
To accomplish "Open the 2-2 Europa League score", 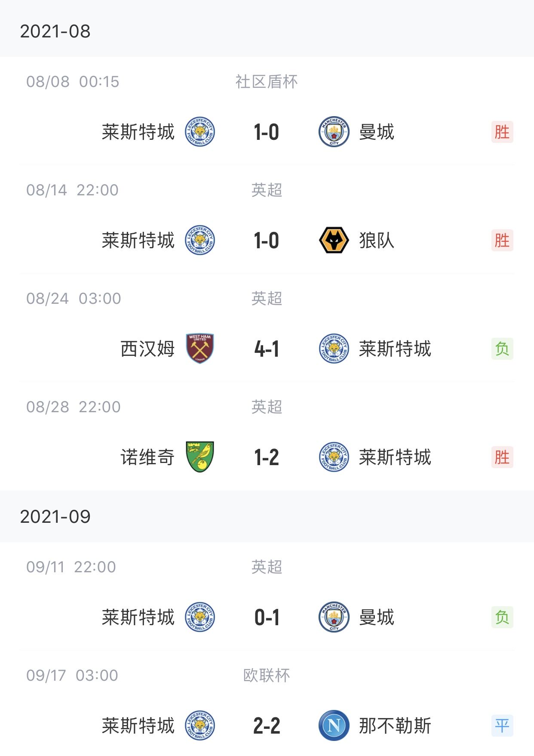I will click(267, 726).
